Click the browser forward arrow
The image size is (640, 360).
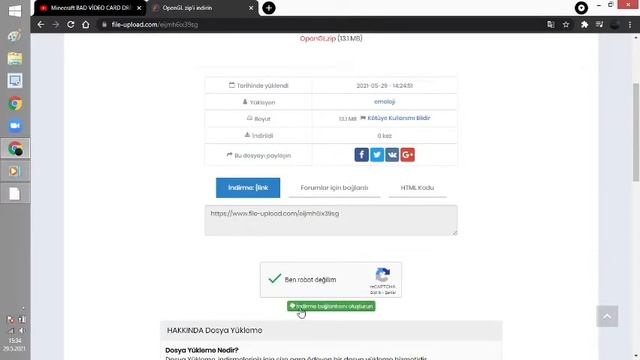click(56, 24)
